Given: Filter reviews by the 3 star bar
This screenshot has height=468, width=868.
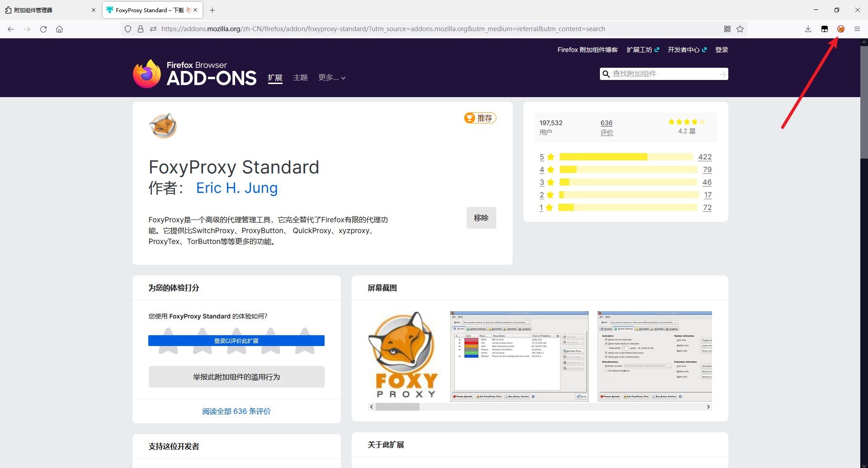Looking at the screenshot, I should coord(628,182).
